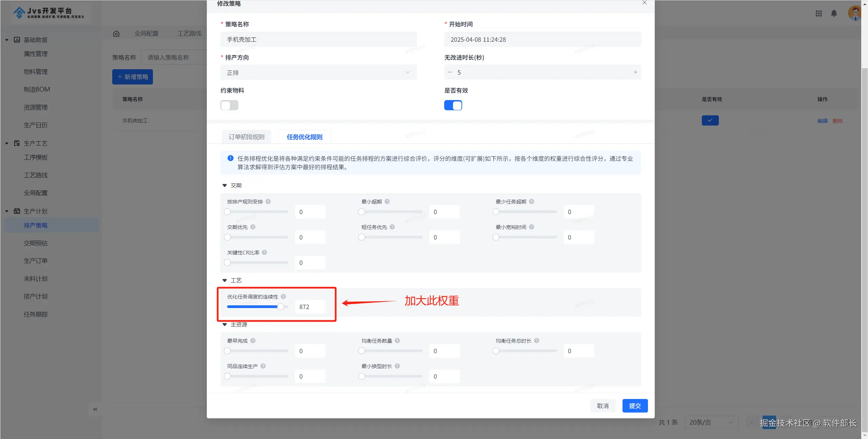Open the 排产方向 dropdown
Screen dimensions: 868x439
pos(318,73)
